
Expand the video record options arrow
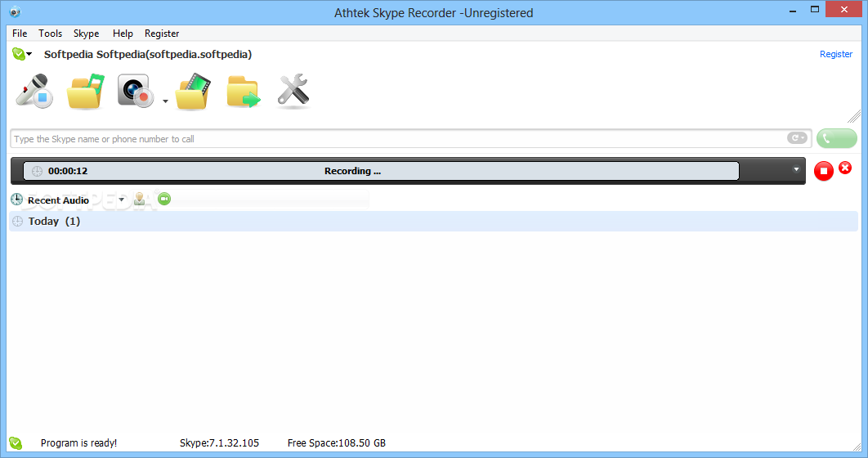click(x=165, y=101)
